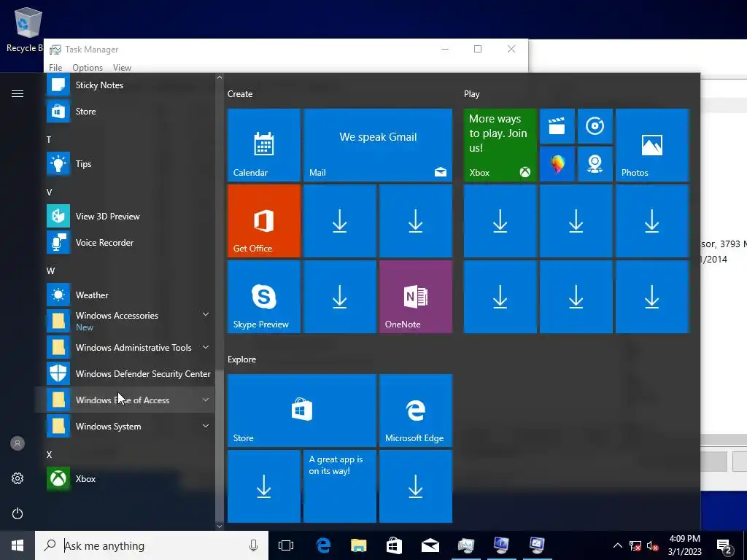
Task: Click the Ask me anything search box
Action: tap(152, 545)
